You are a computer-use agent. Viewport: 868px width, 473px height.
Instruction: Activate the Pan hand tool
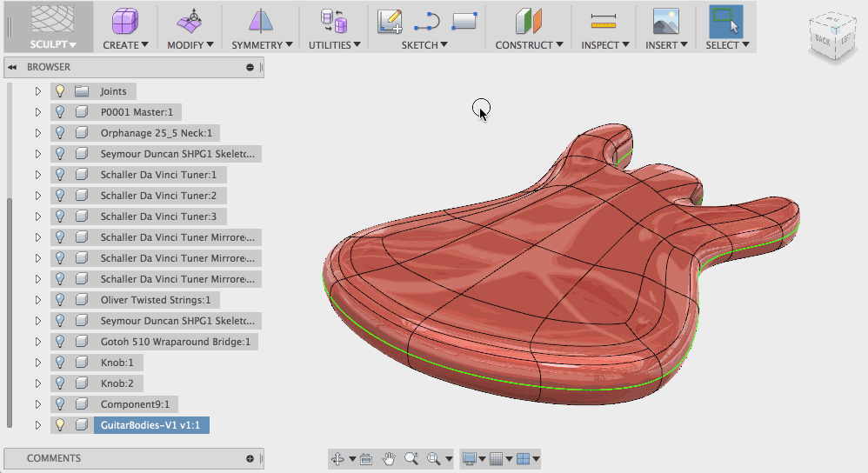click(x=390, y=458)
